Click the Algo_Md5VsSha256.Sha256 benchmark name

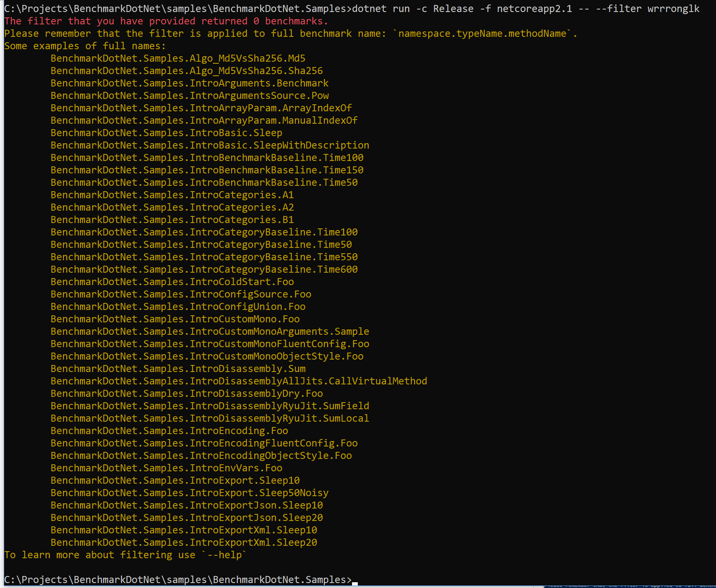pyautogui.click(x=186, y=71)
